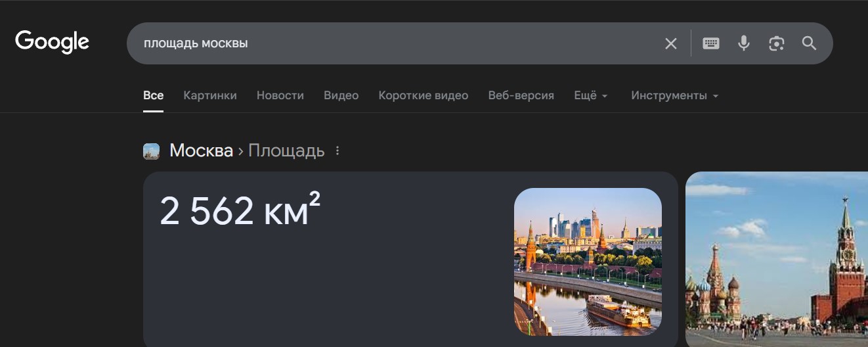Screen dimensions: 868x347
Task: Click the small Moscow favicon beside Москва
Action: coord(151,151)
